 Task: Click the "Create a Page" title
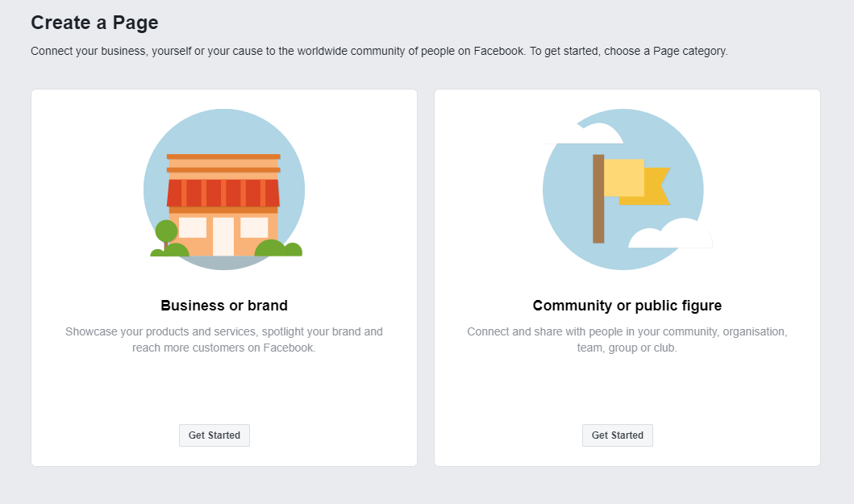pos(94,23)
